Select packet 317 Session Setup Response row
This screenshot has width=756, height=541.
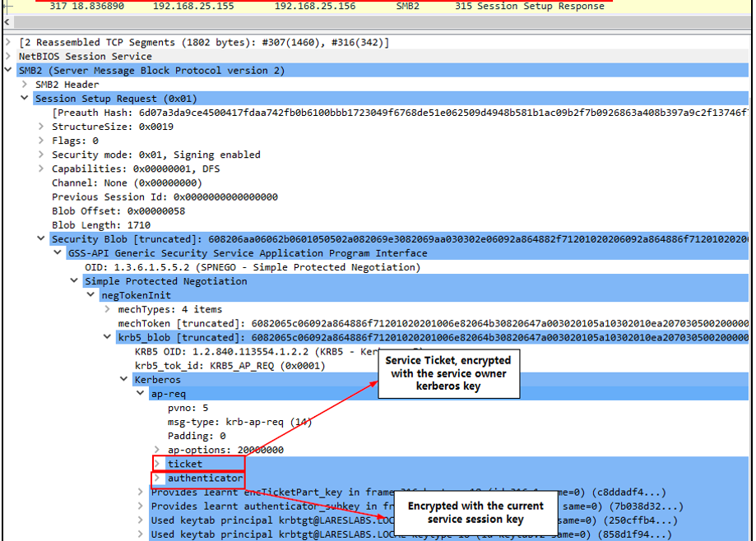[376, 7]
